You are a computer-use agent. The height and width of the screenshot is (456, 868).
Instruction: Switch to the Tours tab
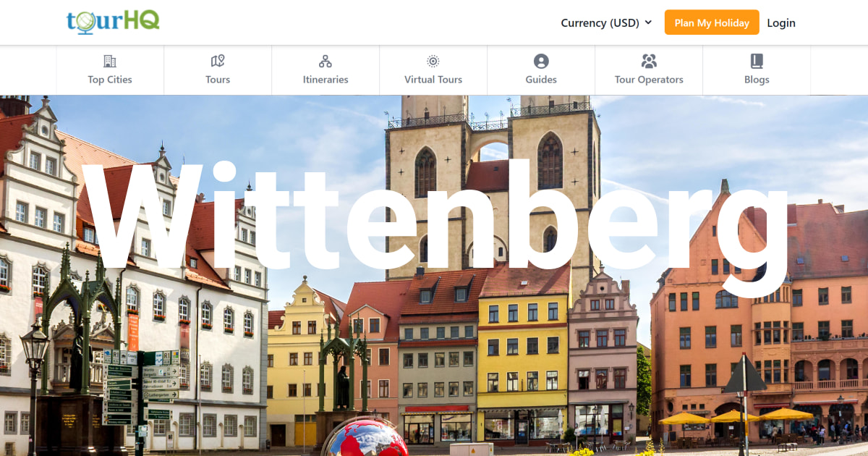217,80
